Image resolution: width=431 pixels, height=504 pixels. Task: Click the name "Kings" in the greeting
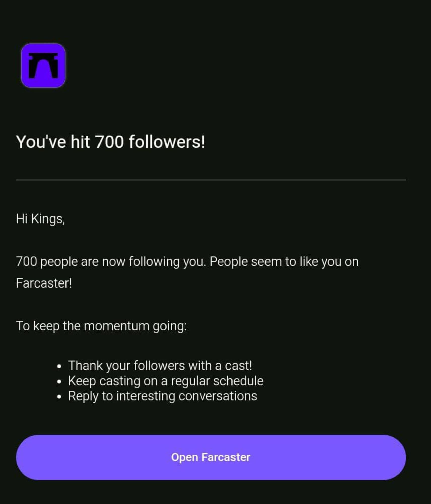coord(48,219)
